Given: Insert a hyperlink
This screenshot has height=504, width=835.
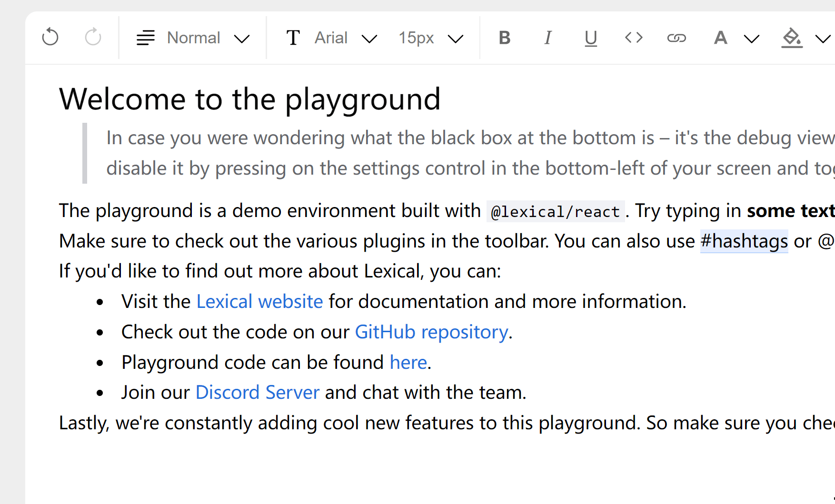Looking at the screenshot, I should tap(676, 38).
